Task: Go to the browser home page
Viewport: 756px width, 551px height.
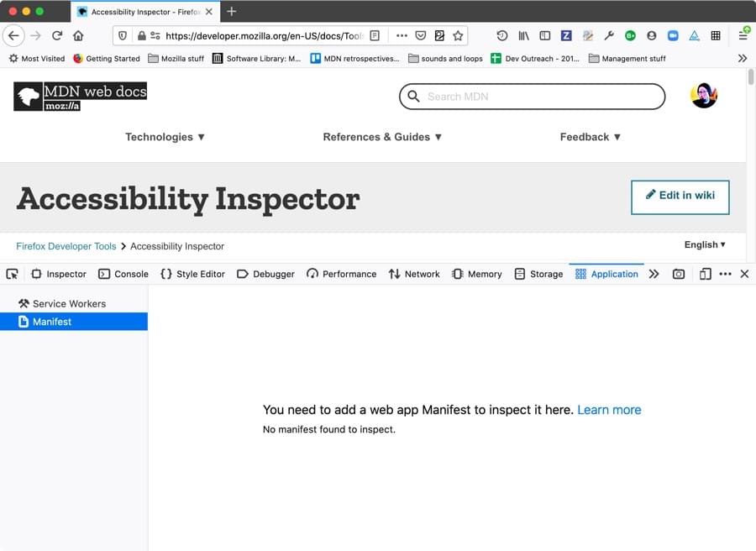Action: pos(78,36)
